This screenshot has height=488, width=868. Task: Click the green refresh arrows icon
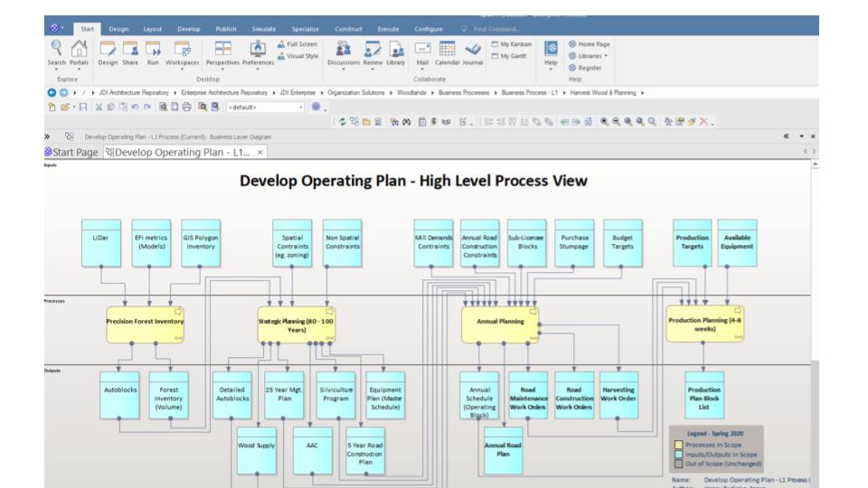[343, 122]
